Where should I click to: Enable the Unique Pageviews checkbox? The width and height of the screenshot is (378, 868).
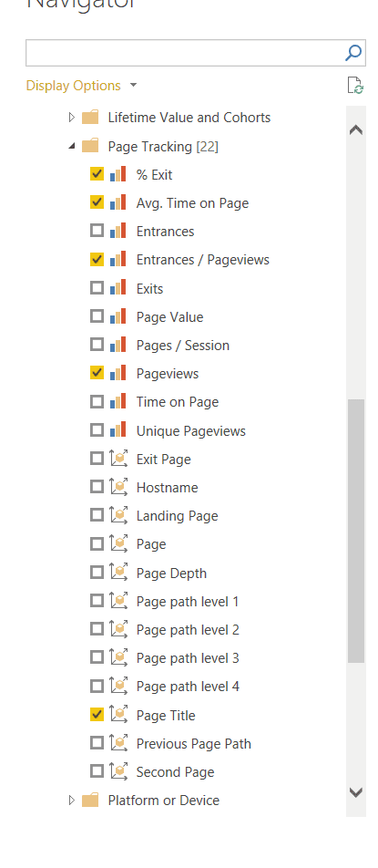pos(97,430)
